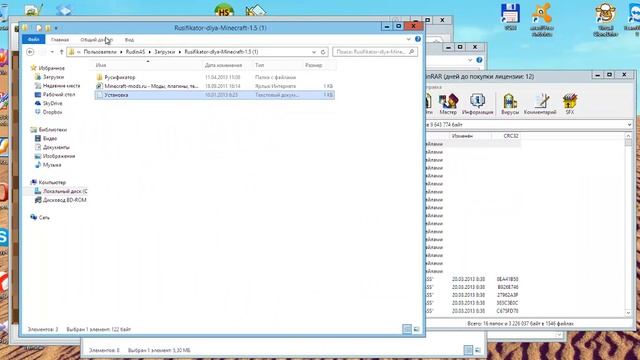Click the WinRAR list scrollbar down arrow
The image size is (640, 360).
tap(628, 313)
